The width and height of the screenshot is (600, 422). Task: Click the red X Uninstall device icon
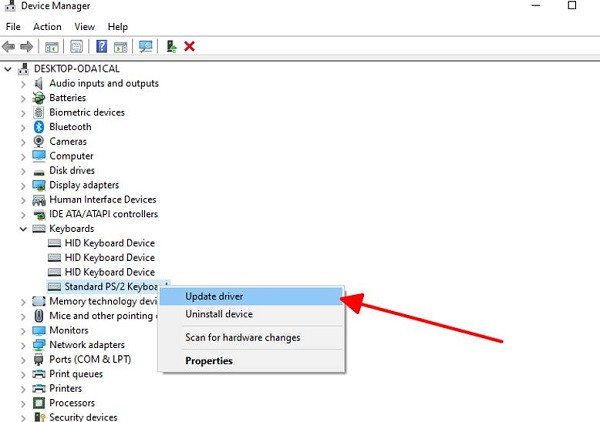pos(189,46)
